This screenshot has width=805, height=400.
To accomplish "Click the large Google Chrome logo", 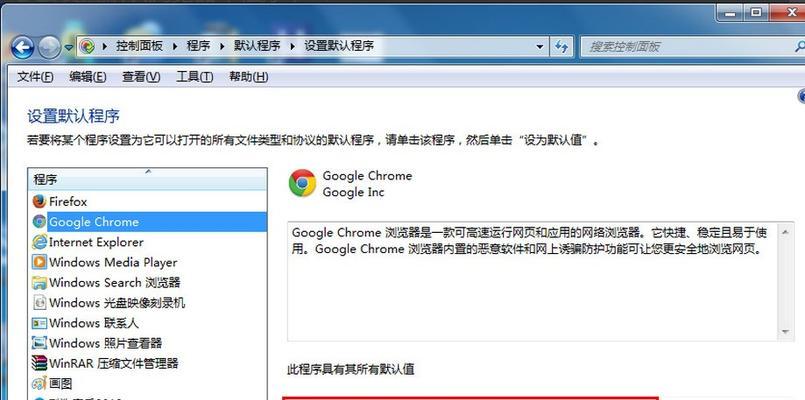I will [302, 183].
